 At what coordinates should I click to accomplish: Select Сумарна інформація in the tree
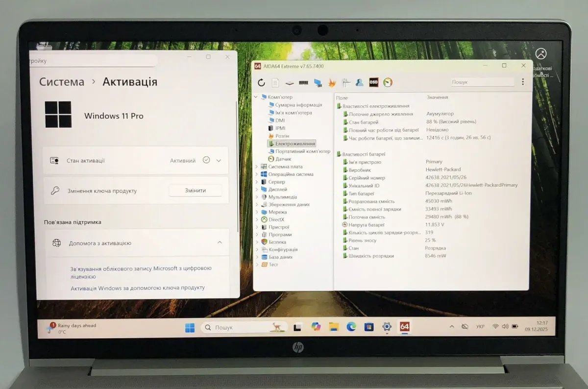pyautogui.click(x=298, y=105)
